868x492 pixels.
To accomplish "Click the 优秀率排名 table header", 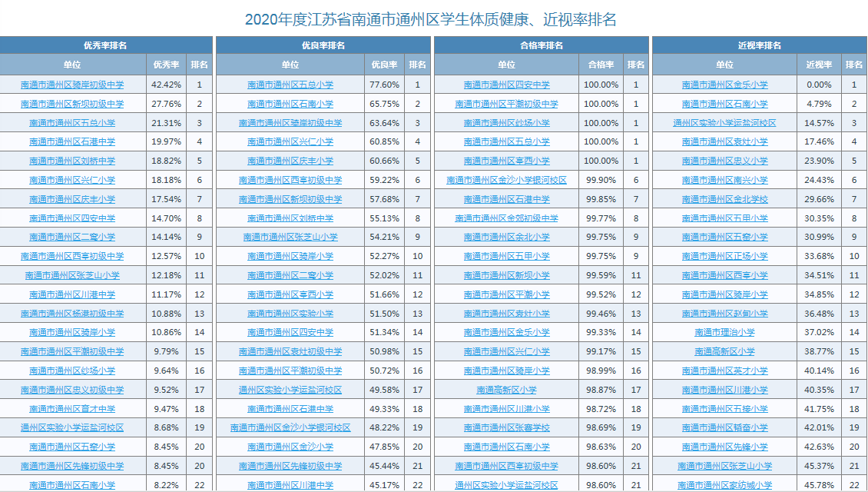I will [105, 45].
